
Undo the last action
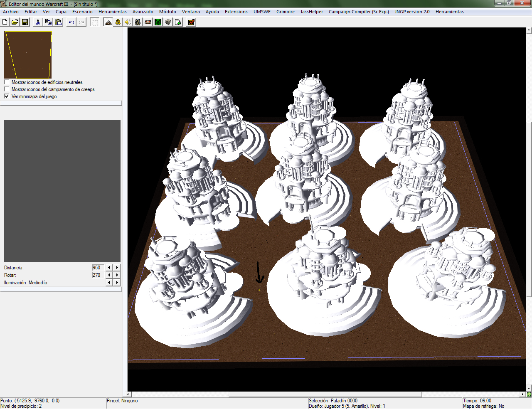click(x=71, y=22)
